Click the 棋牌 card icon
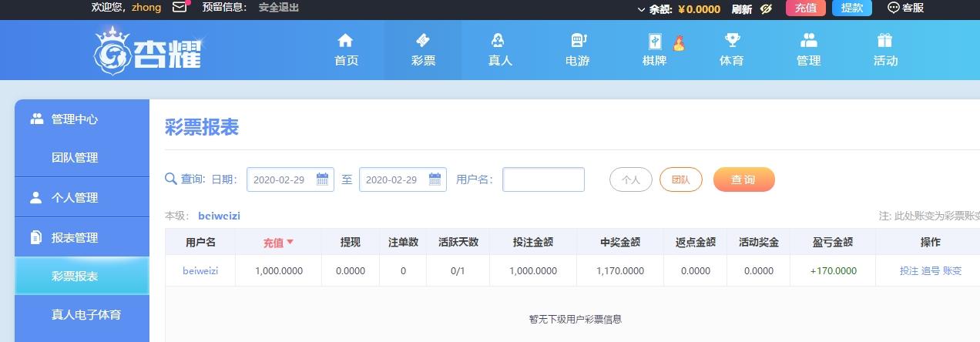980x342 pixels. [x=656, y=41]
